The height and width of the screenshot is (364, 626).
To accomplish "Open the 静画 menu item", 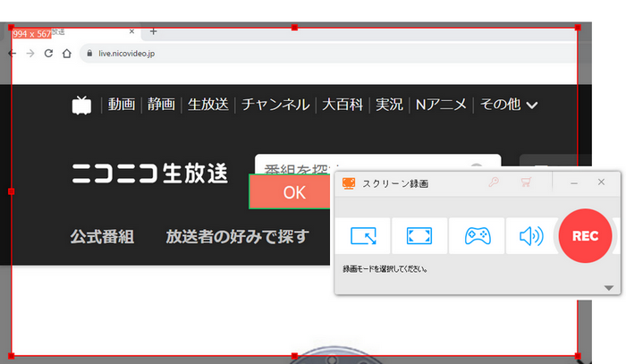I will tap(161, 105).
